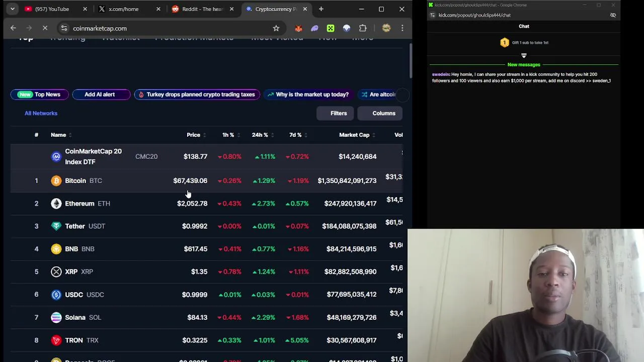This screenshot has width=644, height=362.
Task: Open the blue diamond extension icon
Action: (x=347, y=28)
